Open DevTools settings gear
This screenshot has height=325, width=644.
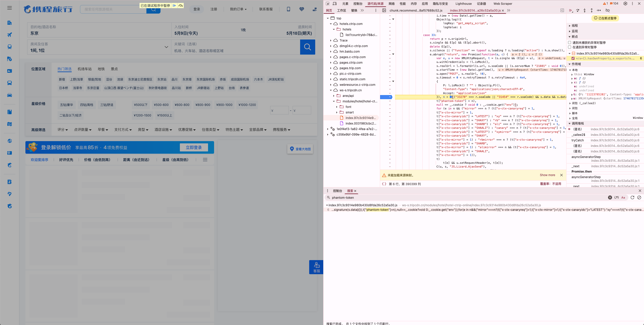pos(625,4)
